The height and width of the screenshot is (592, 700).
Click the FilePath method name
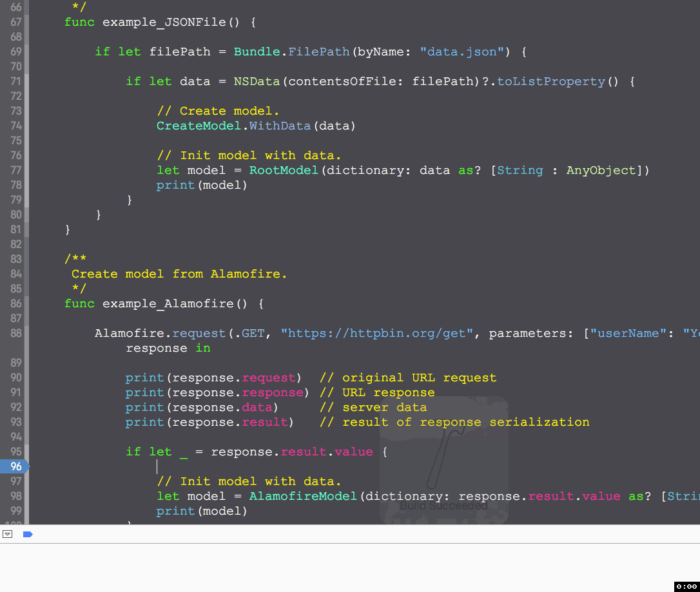point(319,52)
